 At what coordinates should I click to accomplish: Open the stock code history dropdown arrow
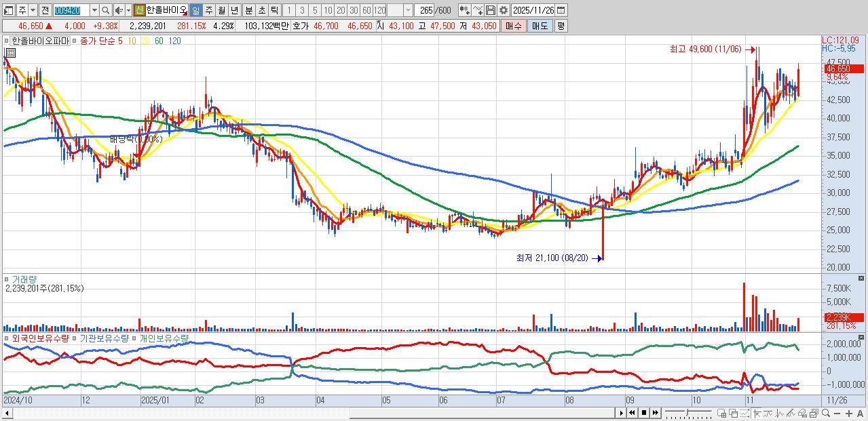coord(94,10)
